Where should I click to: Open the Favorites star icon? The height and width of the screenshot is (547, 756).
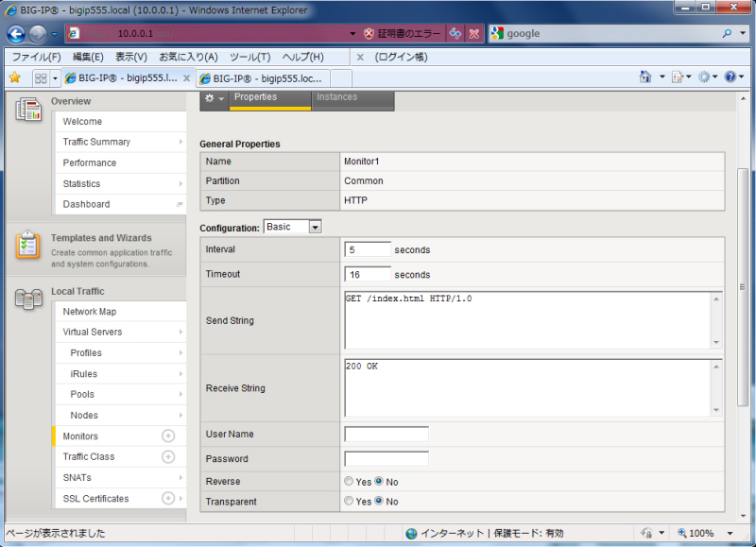click(x=14, y=77)
